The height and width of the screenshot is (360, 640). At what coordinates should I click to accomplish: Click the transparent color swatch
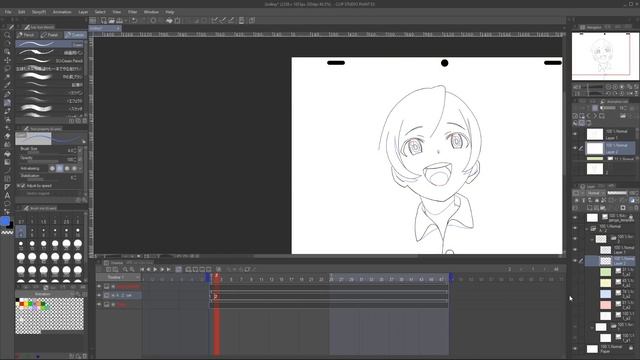pos(7,232)
